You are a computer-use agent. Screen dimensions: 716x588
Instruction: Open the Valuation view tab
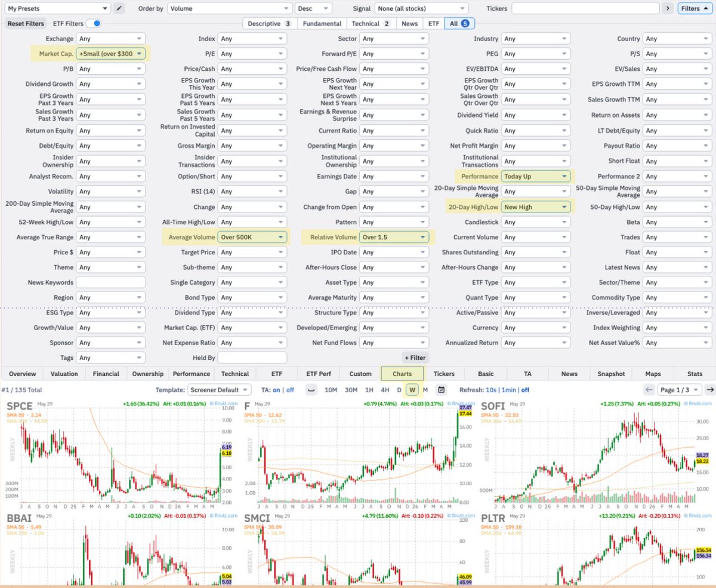pos(64,374)
